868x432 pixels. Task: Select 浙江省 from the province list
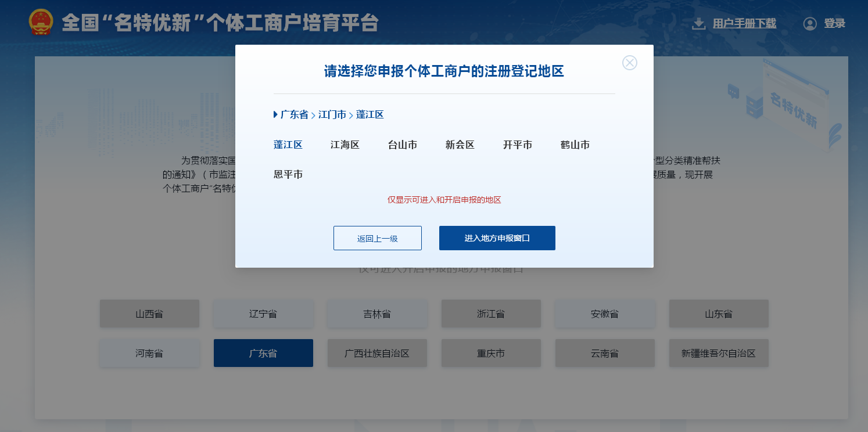pos(491,313)
